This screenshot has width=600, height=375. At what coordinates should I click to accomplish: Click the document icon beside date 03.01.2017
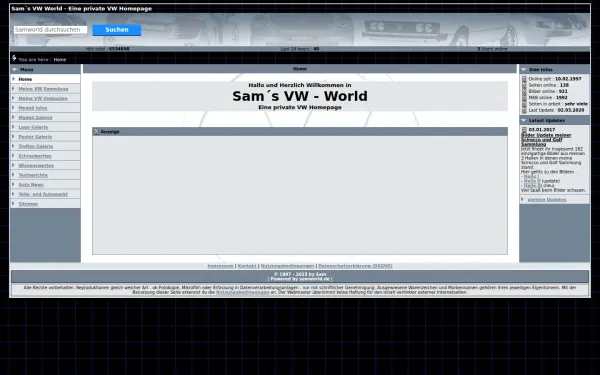pyautogui.click(x=524, y=130)
